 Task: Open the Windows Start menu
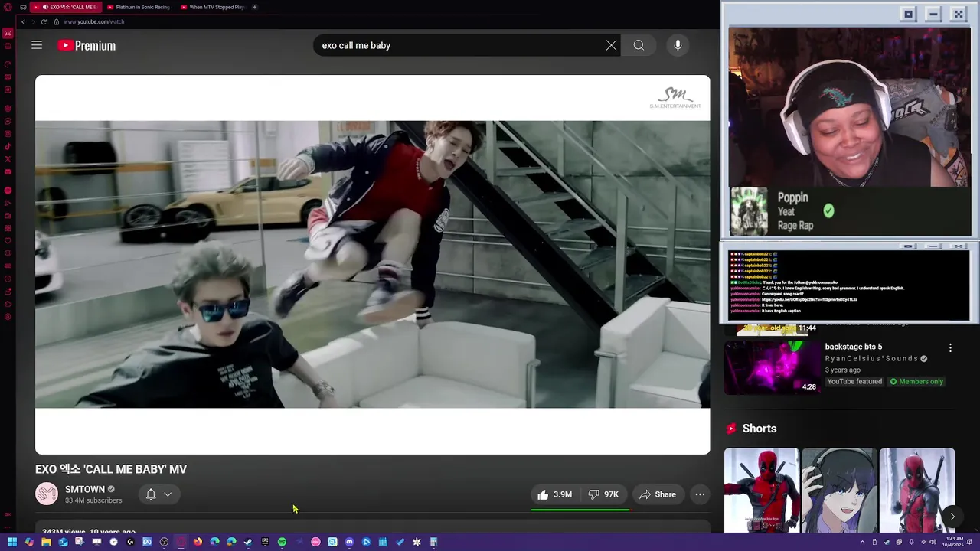pyautogui.click(x=12, y=542)
